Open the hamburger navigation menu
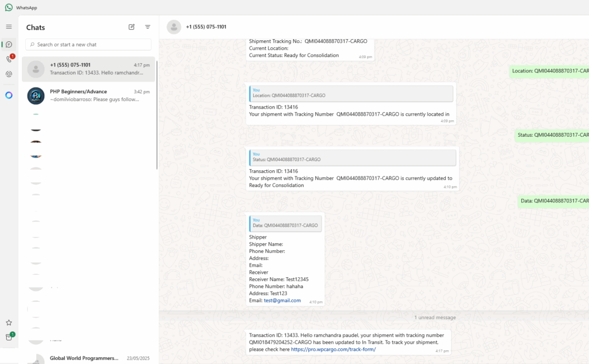Viewport: 589px width, 364px height. [9, 26]
